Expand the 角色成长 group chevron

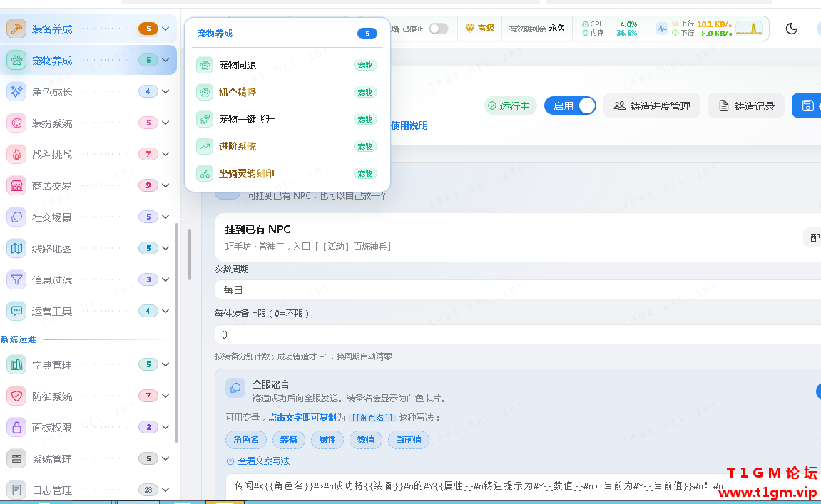tap(165, 91)
